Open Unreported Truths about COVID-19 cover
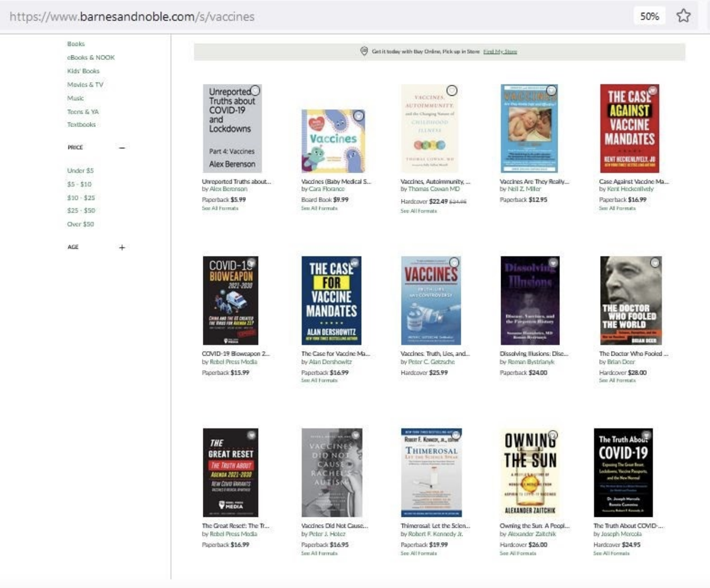Image resolution: width=710 pixels, height=588 pixels. click(232, 128)
